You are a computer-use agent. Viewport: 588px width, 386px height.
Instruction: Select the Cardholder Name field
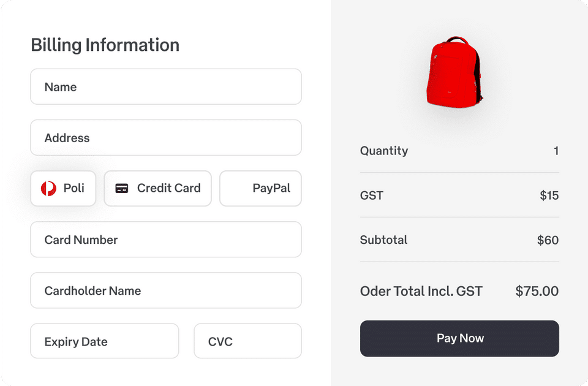[165, 290]
